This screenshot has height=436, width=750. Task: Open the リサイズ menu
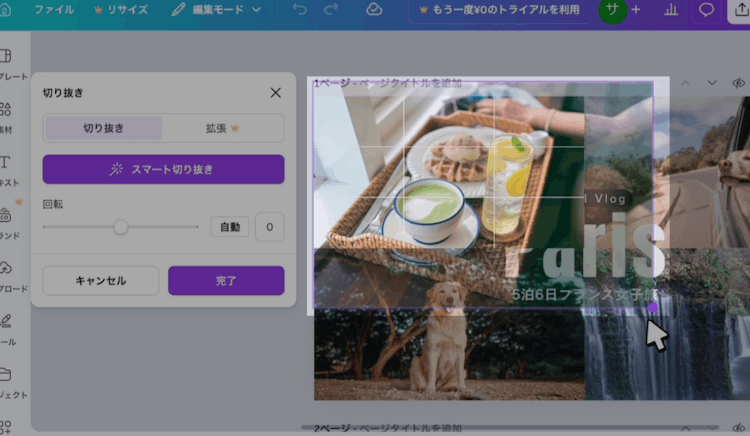click(121, 10)
